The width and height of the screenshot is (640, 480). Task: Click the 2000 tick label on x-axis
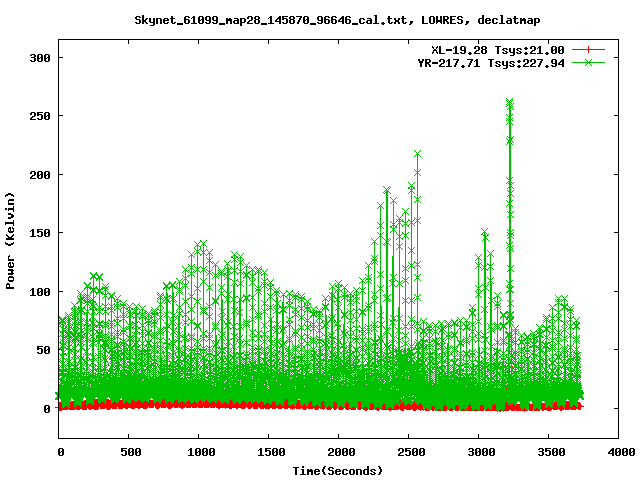tap(339, 452)
